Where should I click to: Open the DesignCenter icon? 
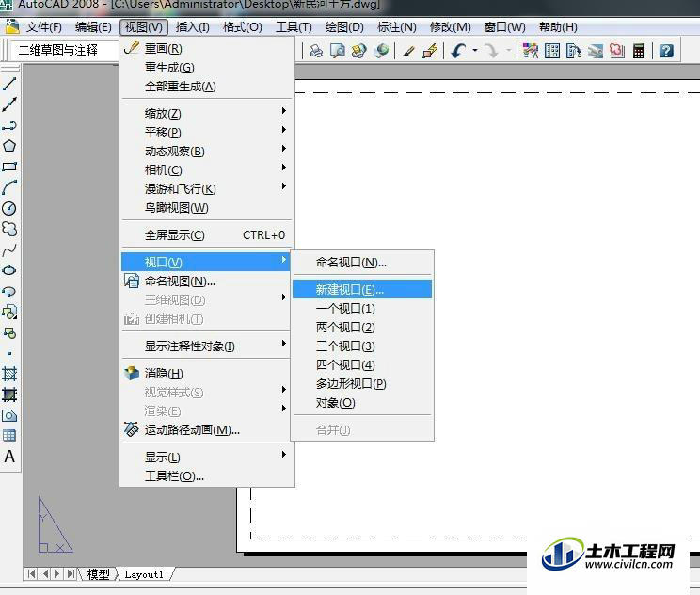click(x=552, y=51)
